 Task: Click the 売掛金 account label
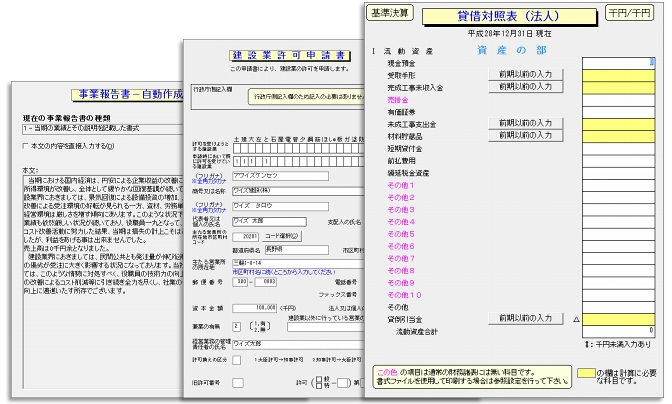398,100
